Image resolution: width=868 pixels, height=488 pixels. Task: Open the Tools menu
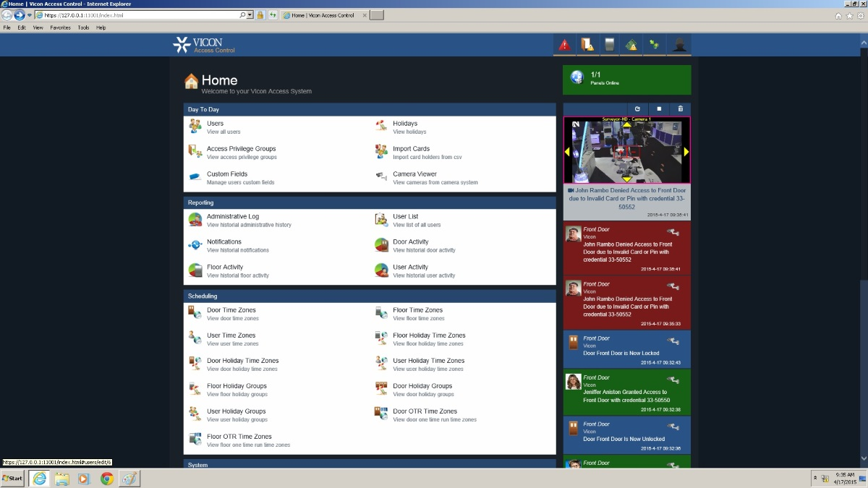pyautogui.click(x=83, y=27)
